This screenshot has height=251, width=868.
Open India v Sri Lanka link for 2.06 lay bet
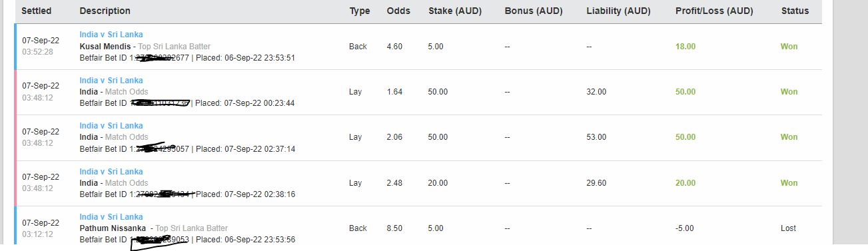point(111,126)
